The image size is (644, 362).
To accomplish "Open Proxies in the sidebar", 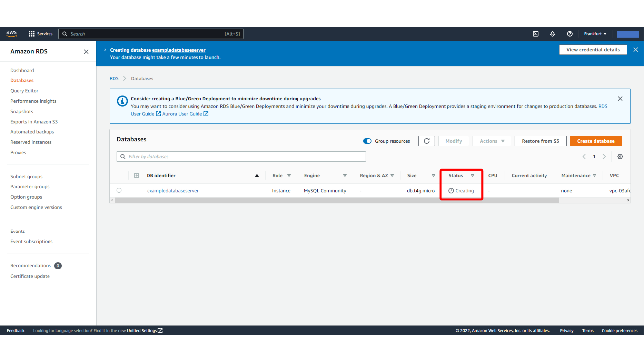I will pos(18,152).
